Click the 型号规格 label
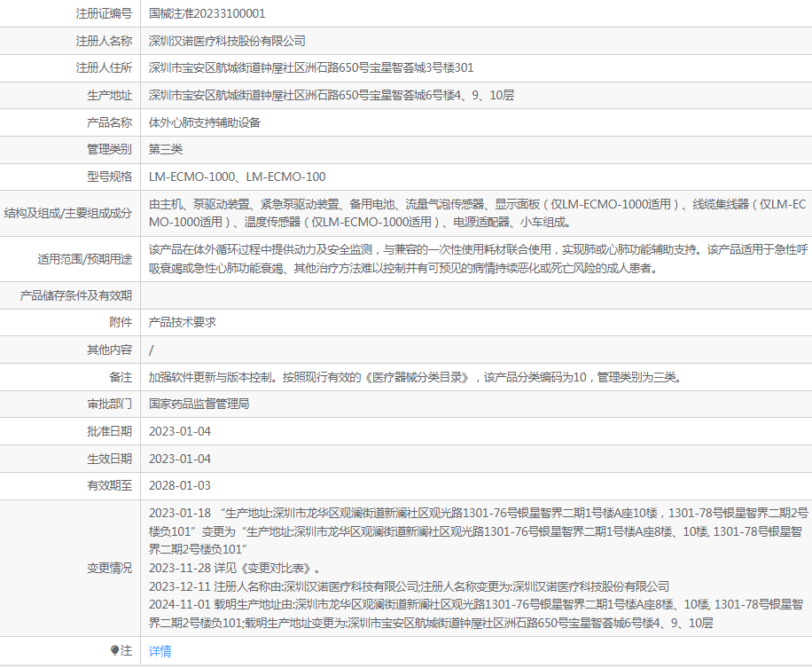This screenshot has width=812, height=668. pos(109,177)
